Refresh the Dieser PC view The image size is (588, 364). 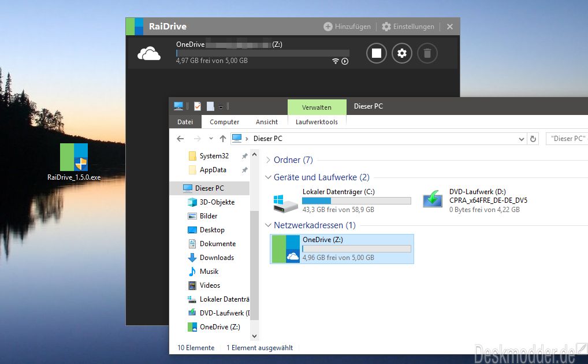point(533,139)
